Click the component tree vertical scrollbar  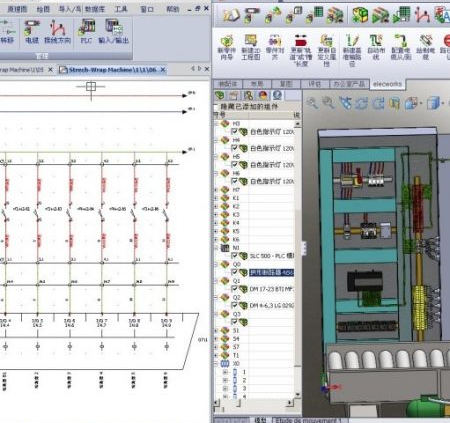(x=297, y=260)
